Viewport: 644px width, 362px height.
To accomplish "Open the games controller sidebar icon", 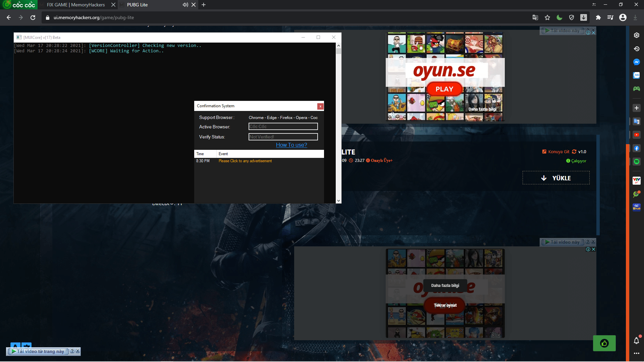I will 637,89.
